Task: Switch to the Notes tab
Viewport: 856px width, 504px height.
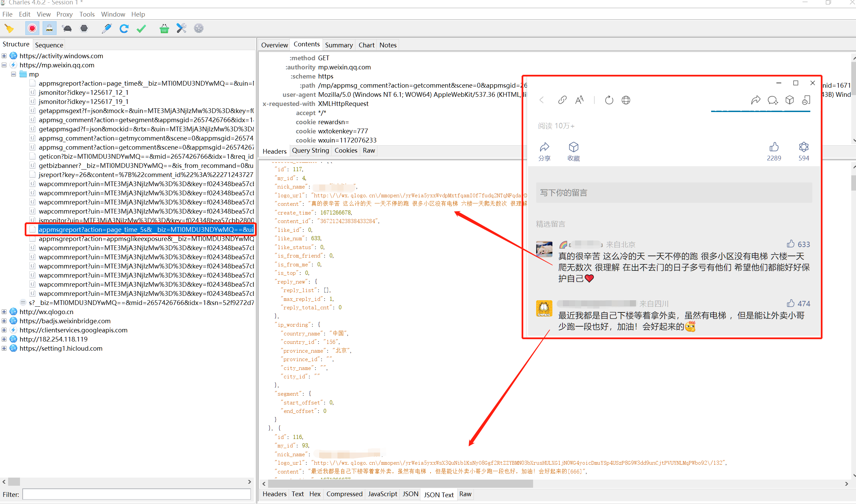Action: [x=388, y=45]
